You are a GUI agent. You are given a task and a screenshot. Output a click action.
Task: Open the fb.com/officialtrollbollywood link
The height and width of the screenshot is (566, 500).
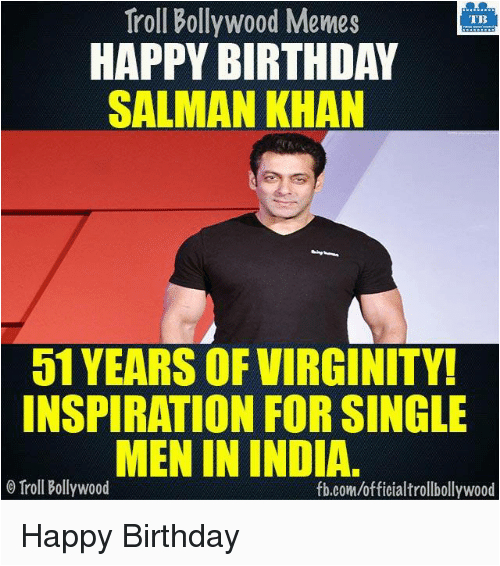pos(405,489)
